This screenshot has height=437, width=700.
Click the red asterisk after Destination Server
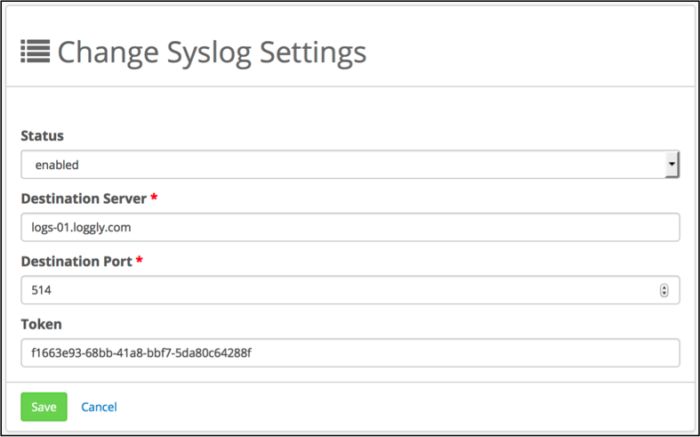pyautogui.click(x=154, y=197)
